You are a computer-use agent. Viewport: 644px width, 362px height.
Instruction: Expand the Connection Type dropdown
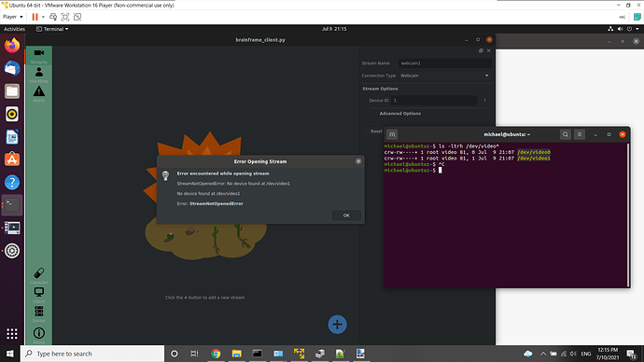point(445,76)
